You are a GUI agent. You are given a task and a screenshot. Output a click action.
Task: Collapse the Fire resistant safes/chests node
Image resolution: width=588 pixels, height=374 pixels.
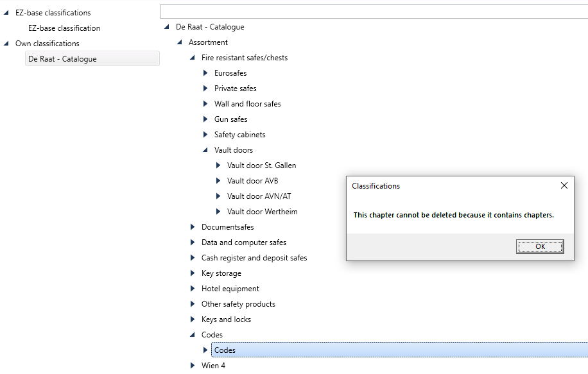[x=193, y=58]
